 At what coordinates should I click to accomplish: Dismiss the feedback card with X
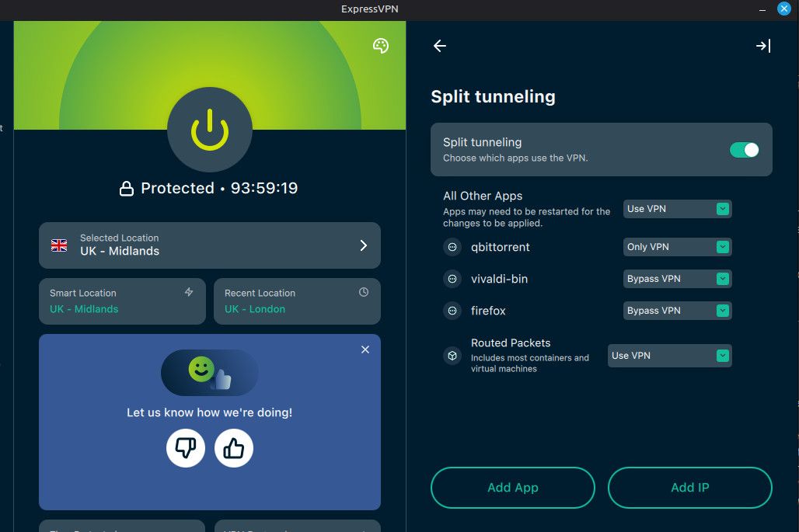pyautogui.click(x=365, y=349)
